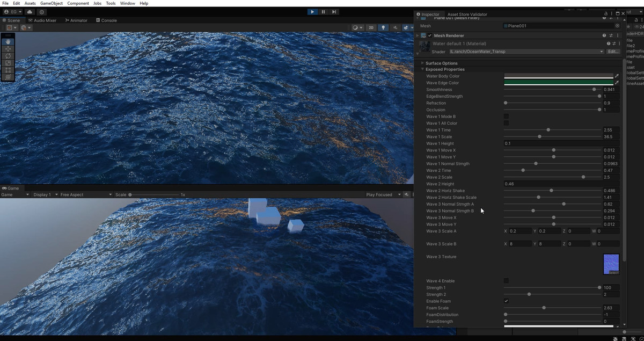This screenshot has width=644, height=341.
Task: Open the Component menu
Action: pos(78,3)
